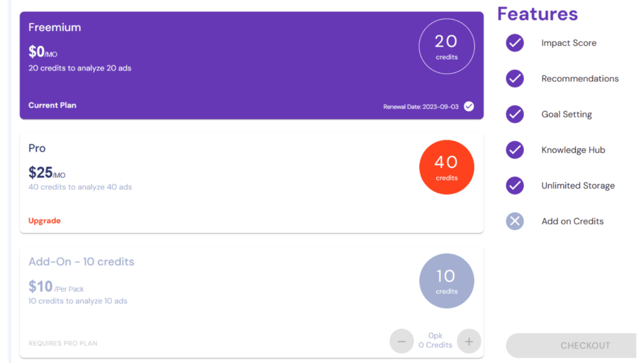Click the REQUIRES PRO PLAN label
Image resolution: width=644 pixels, height=363 pixels.
pos(62,343)
